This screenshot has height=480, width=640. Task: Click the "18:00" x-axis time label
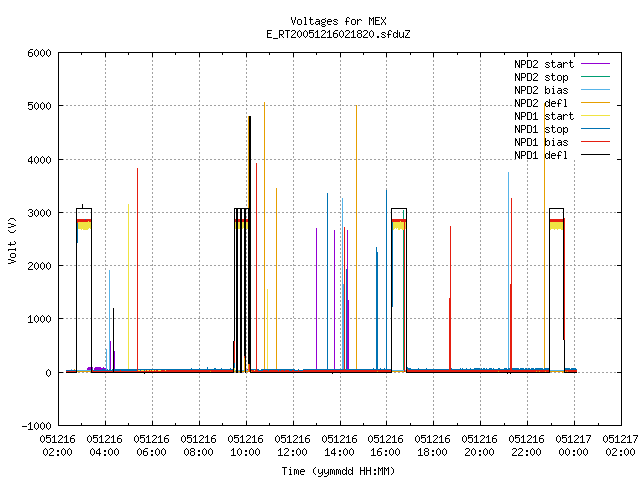click(432, 452)
